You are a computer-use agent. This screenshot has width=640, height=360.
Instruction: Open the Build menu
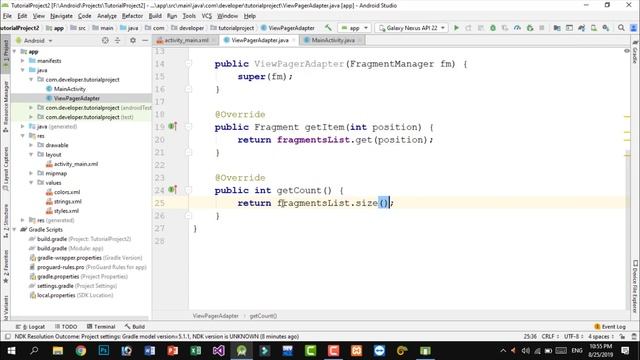pyautogui.click(x=155, y=16)
